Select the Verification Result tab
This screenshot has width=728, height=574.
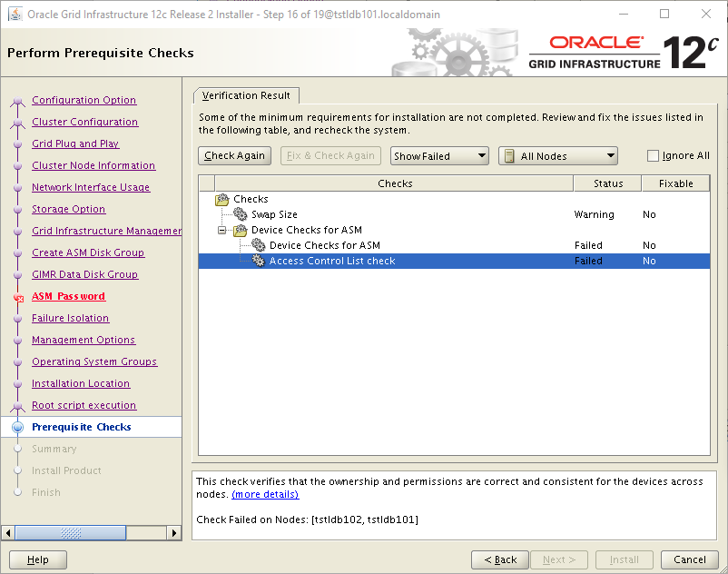246,95
